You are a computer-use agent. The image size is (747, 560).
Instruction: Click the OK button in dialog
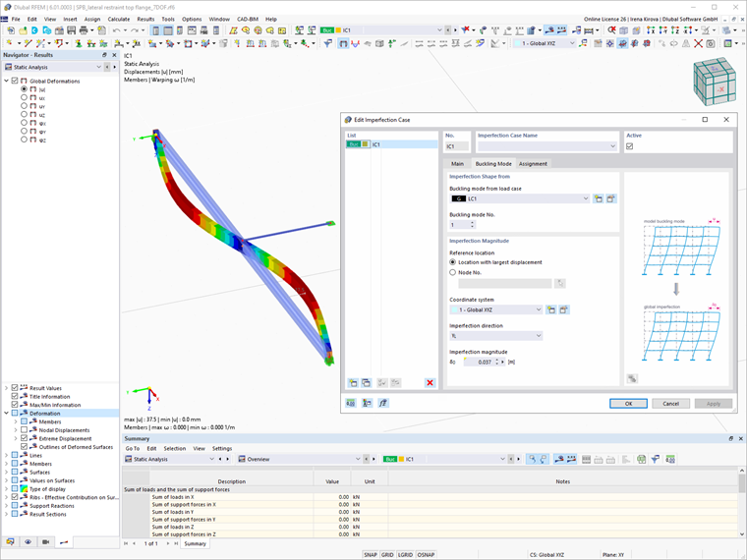point(628,404)
